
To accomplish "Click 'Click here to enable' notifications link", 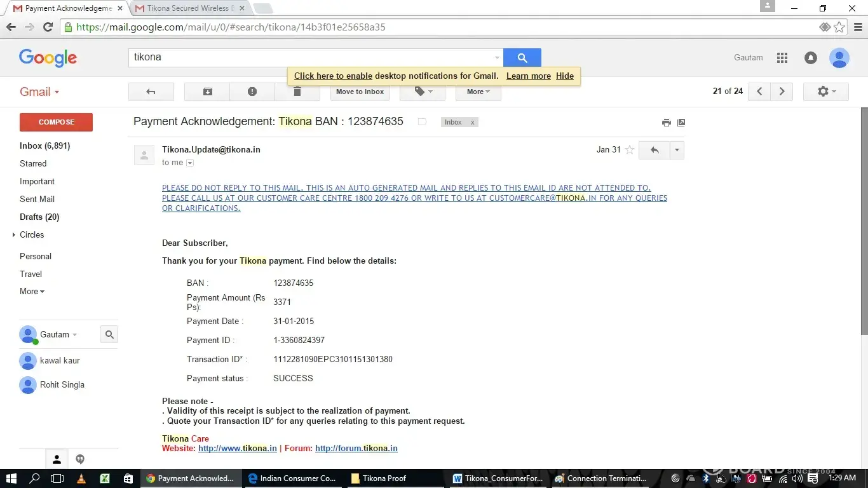I will click(x=333, y=76).
